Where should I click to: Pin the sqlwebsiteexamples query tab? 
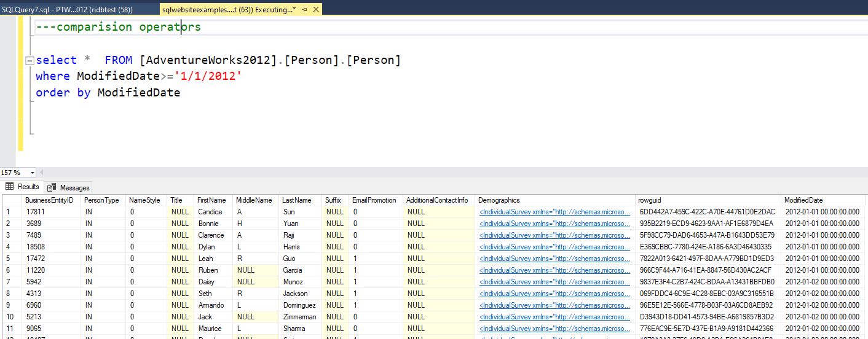305,10
